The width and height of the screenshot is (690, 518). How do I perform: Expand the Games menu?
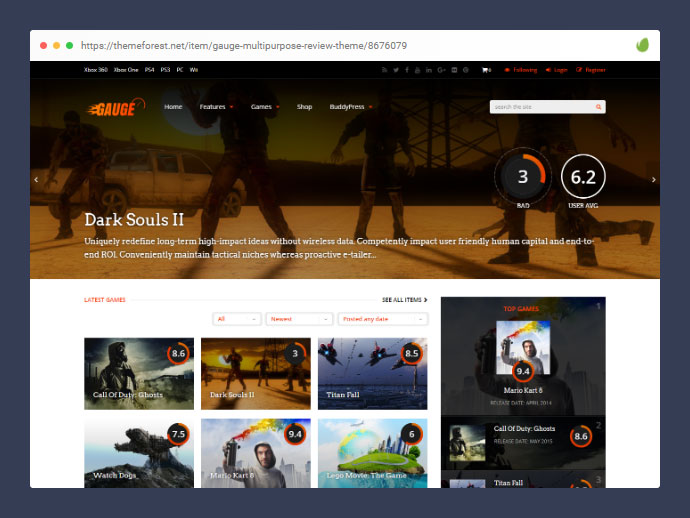pyautogui.click(x=265, y=107)
